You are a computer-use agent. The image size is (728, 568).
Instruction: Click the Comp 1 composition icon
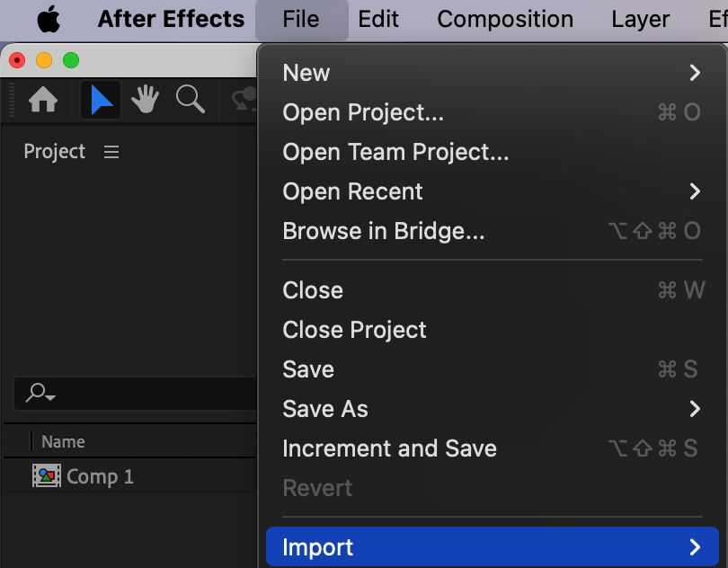(x=46, y=476)
